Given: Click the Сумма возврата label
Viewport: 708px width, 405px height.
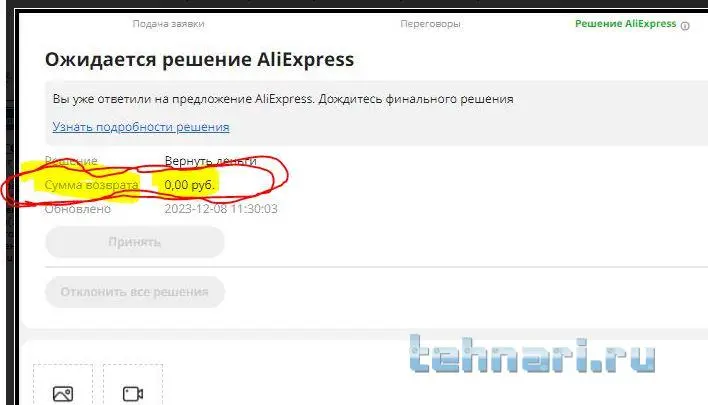Looking at the screenshot, I should pyautogui.click(x=91, y=185).
